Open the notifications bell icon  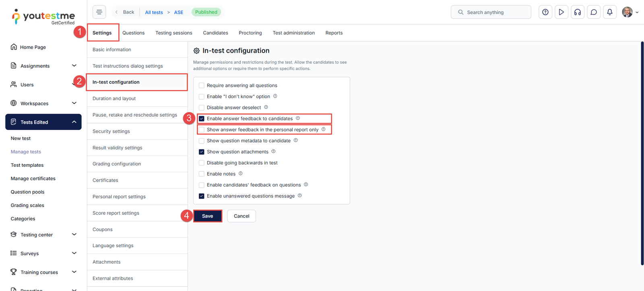pos(609,12)
